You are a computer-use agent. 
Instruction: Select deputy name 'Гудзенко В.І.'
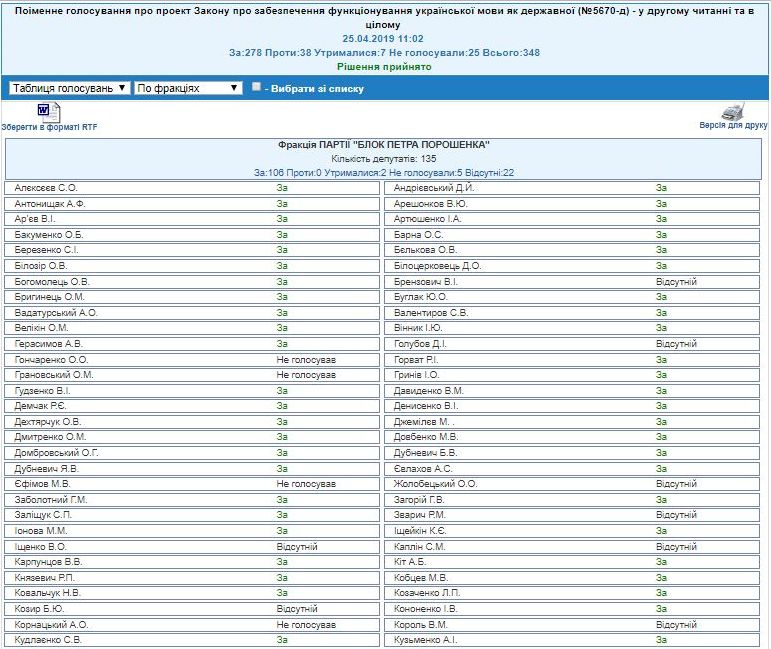(42, 391)
